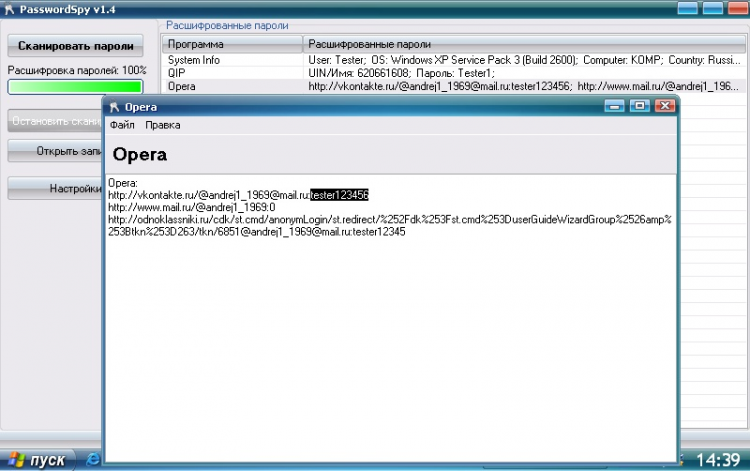Viewport: 750px width, 471px height.
Task: Open the Файл menu in Opera window
Action: [x=122, y=125]
